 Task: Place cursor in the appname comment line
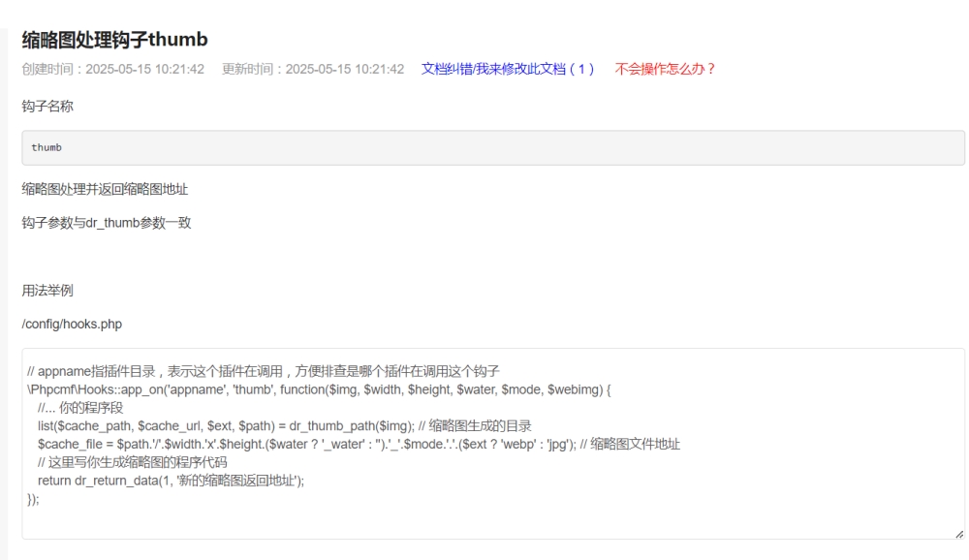click(262, 371)
